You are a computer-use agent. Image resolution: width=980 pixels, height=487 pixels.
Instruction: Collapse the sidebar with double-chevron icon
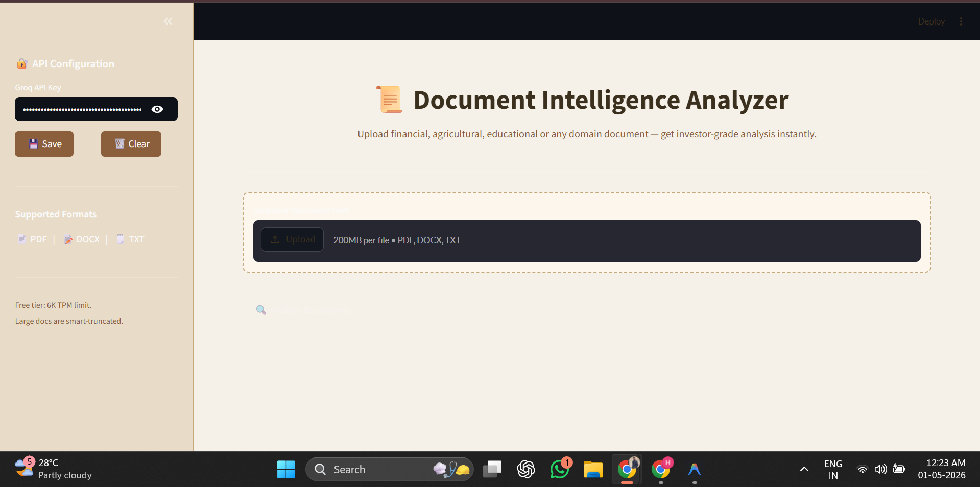pyautogui.click(x=168, y=21)
